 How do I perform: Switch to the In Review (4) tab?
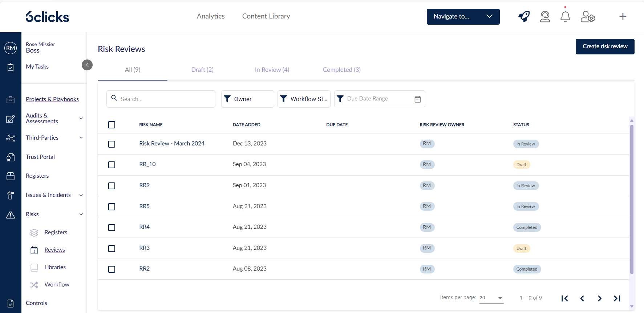coord(272,70)
